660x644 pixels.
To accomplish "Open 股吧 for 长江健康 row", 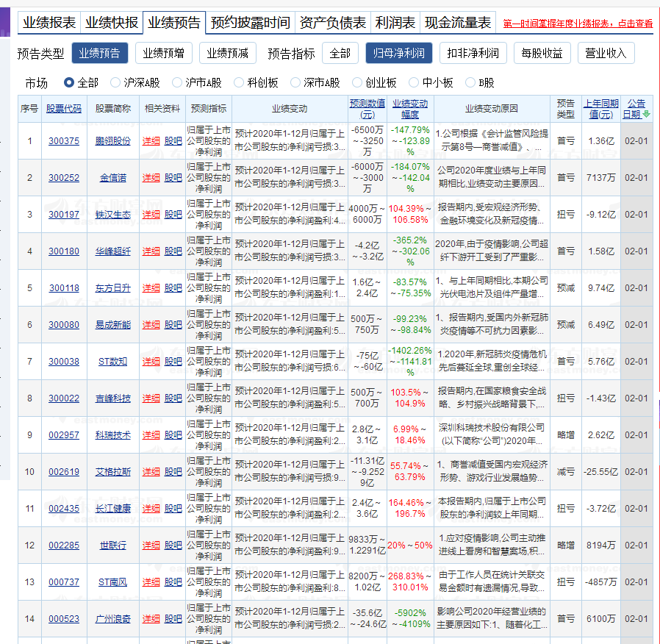I will [173, 509].
